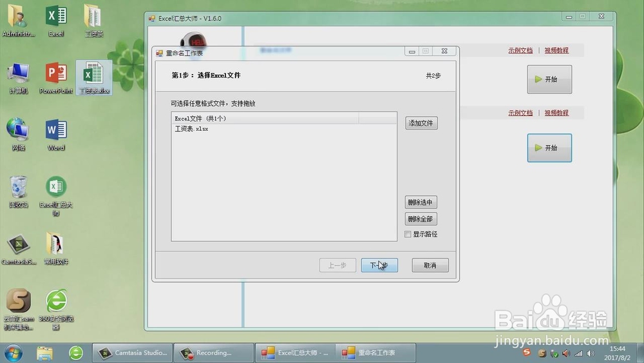Open the 回收站 recycle bin
The height and width of the screenshot is (363, 644).
pyautogui.click(x=18, y=191)
